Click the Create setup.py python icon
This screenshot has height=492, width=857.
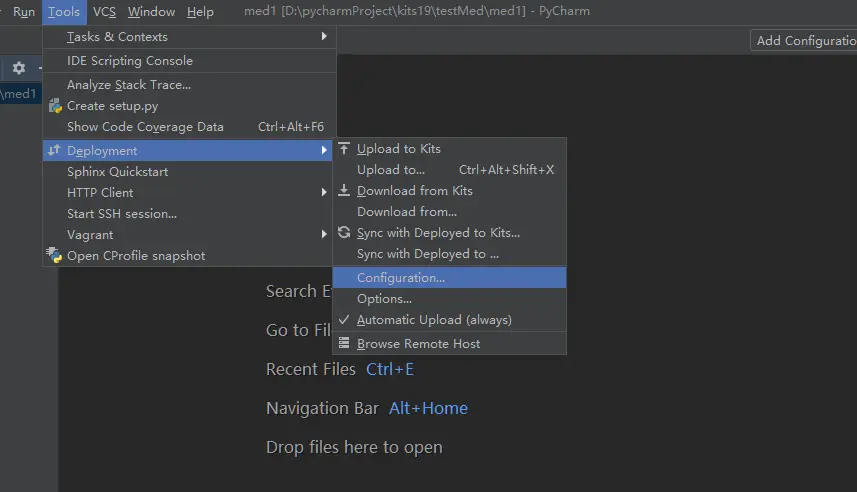[55, 106]
